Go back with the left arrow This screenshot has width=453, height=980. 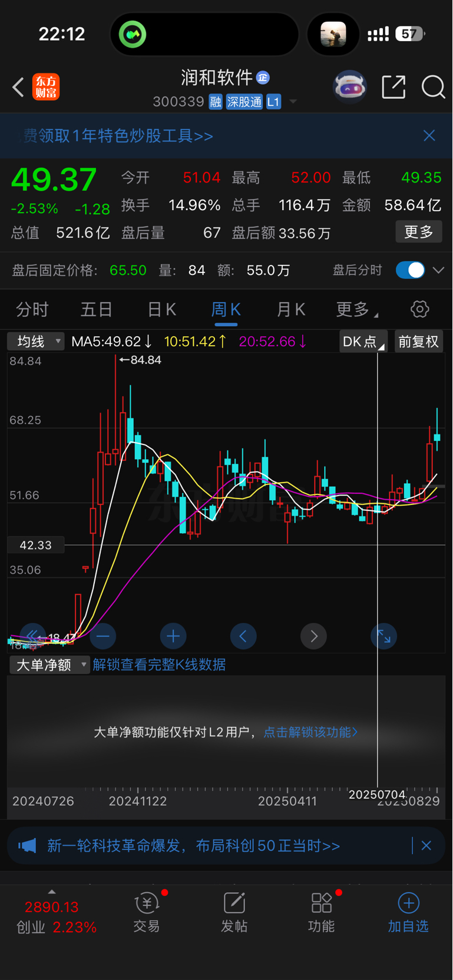[x=18, y=87]
